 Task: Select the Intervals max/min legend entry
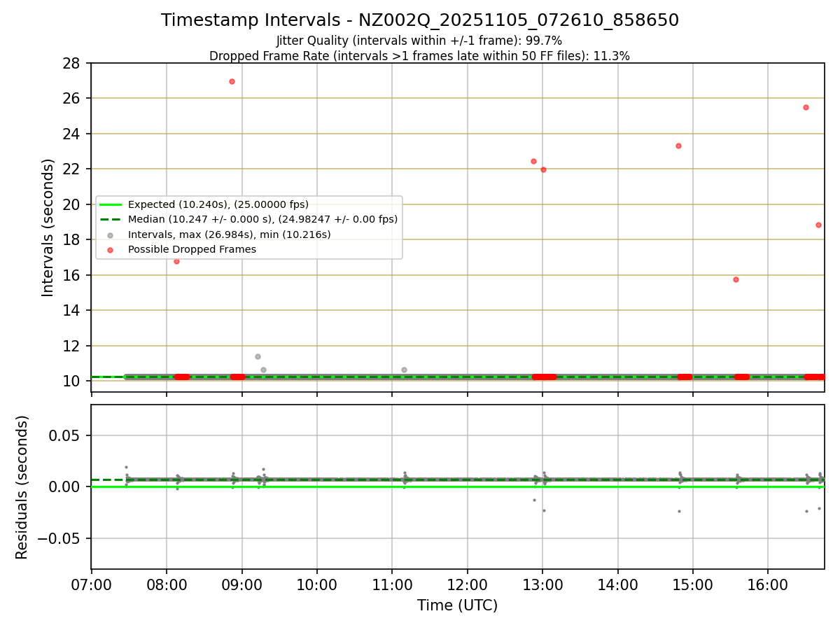pos(215,234)
